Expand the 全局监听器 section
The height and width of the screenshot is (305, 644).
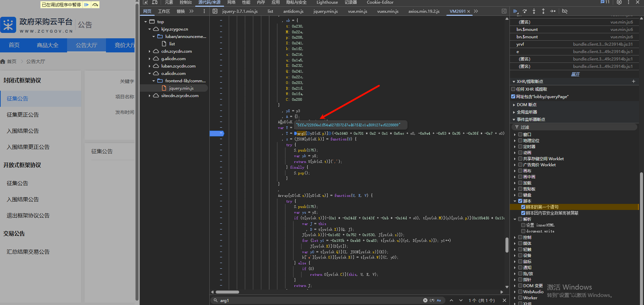pyautogui.click(x=514, y=112)
